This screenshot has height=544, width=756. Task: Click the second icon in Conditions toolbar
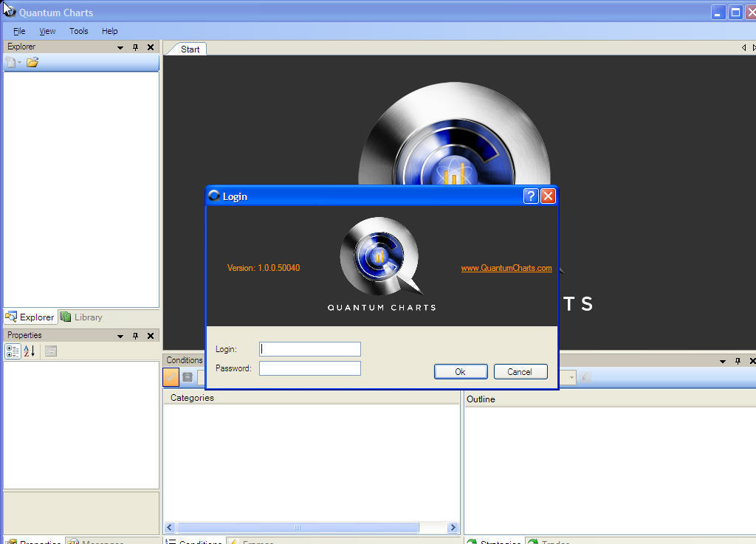coord(188,376)
